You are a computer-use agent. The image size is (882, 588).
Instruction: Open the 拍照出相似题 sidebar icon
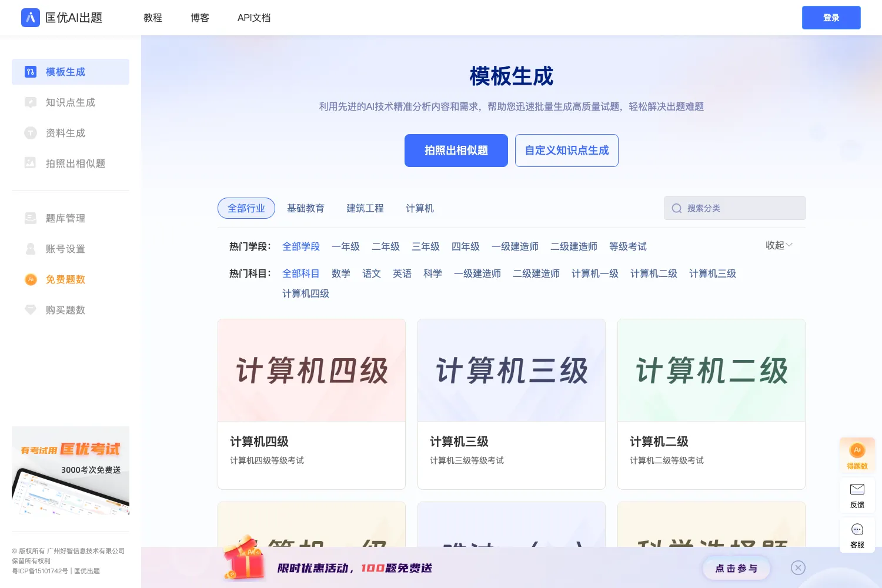[x=31, y=163]
